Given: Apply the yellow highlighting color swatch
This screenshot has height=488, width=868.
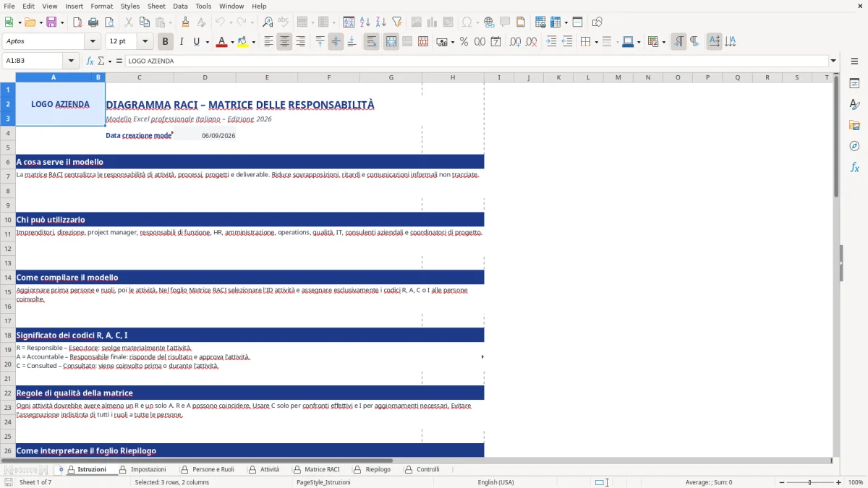Looking at the screenshot, I should point(243,42).
